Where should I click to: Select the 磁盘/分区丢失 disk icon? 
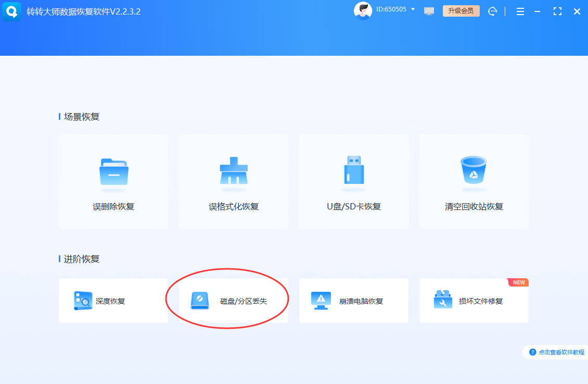tap(200, 301)
